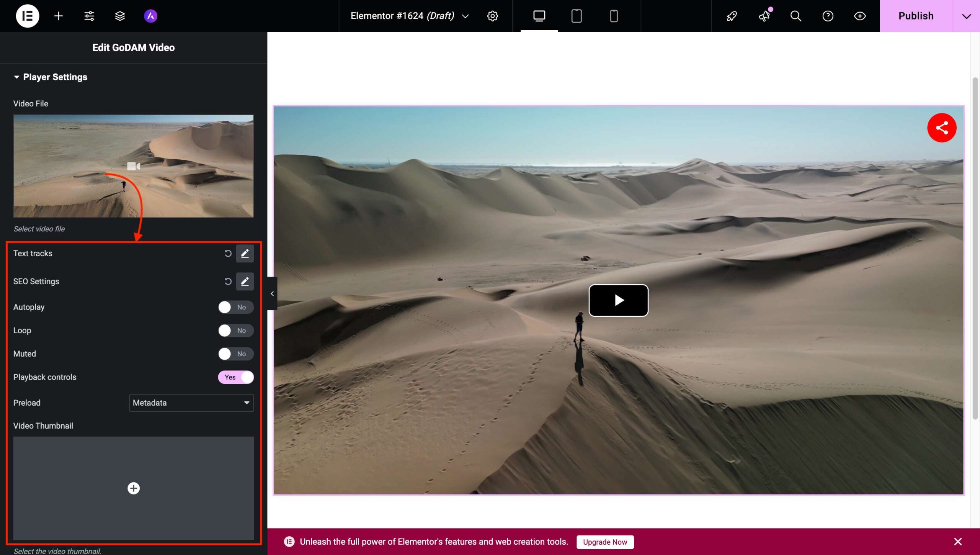Open the Preload Metadata dropdown

pyautogui.click(x=191, y=403)
